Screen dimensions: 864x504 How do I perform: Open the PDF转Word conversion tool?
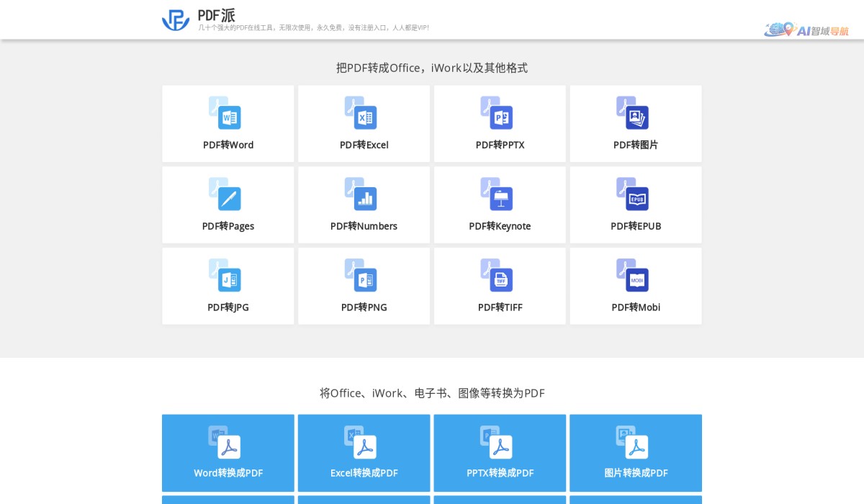pyautogui.click(x=228, y=123)
